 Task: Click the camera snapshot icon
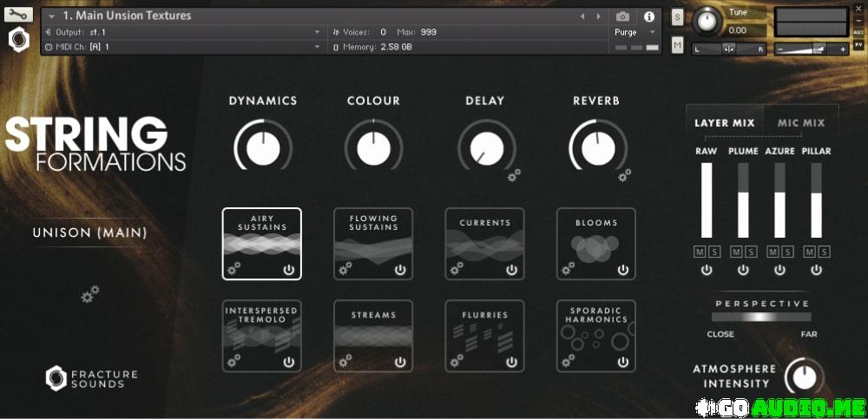coord(622,16)
